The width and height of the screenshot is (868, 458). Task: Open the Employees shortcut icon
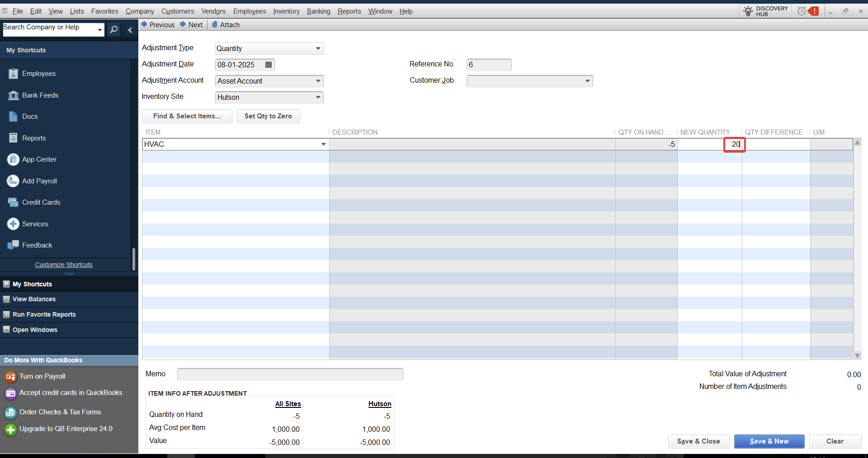click(13, 74)
